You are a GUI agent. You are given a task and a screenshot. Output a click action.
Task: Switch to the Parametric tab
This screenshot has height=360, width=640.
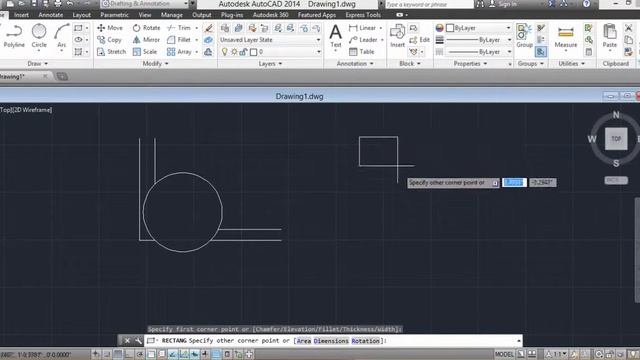(x=114, y=15)
